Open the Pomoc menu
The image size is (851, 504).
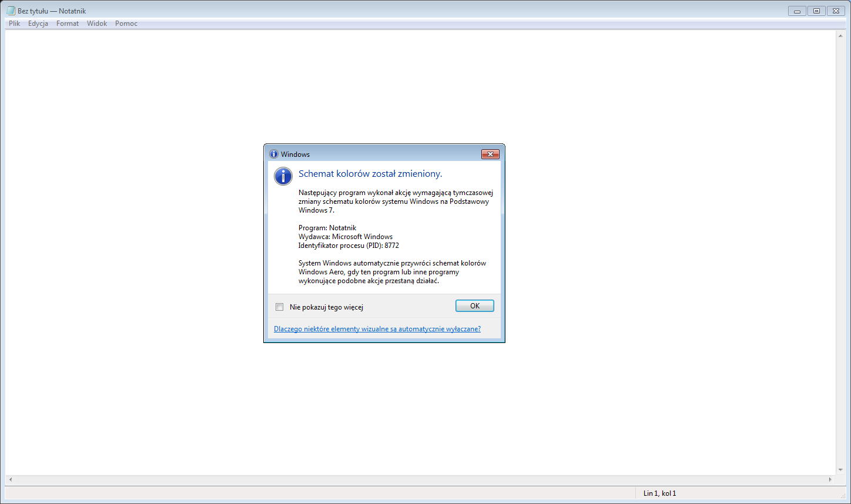pos(126,23)
